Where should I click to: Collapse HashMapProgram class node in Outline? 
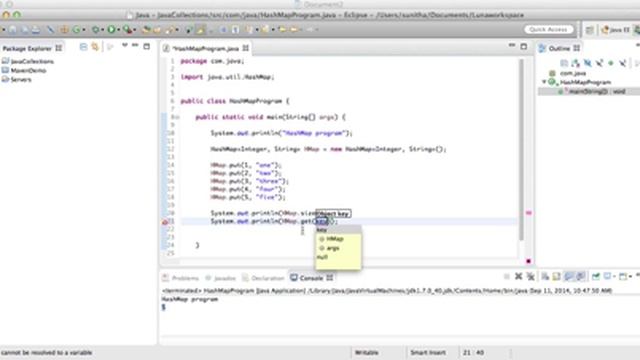[x=544, y=82]
